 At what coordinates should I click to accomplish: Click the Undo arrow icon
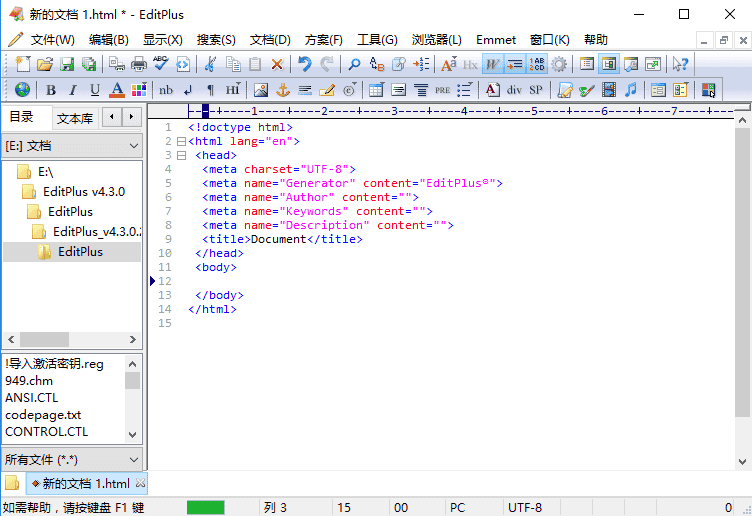(304, 64)
